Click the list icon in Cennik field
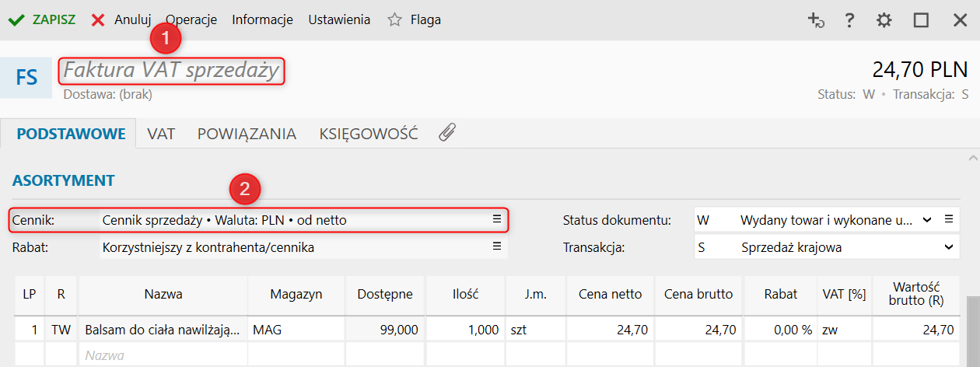 [497, 220]
